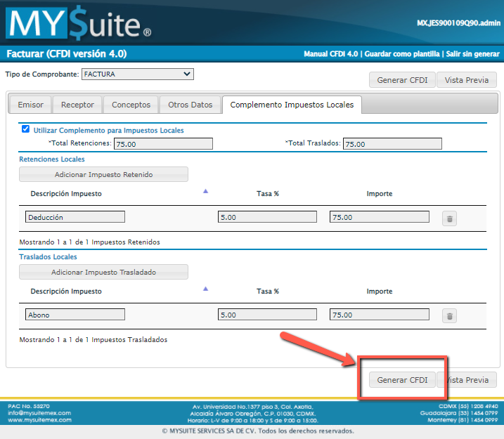Viewport: 504px width, 439px height.
Task: Open the Manual CFDI 4.0 link
Action: pos(331,54)
